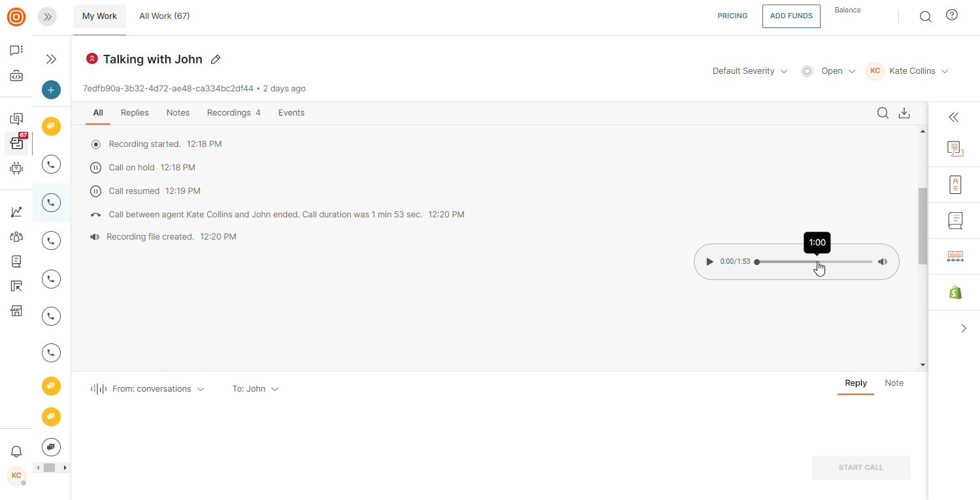Expand the Open status dropdown
980x500 pixels.
(x=838, y=71)
